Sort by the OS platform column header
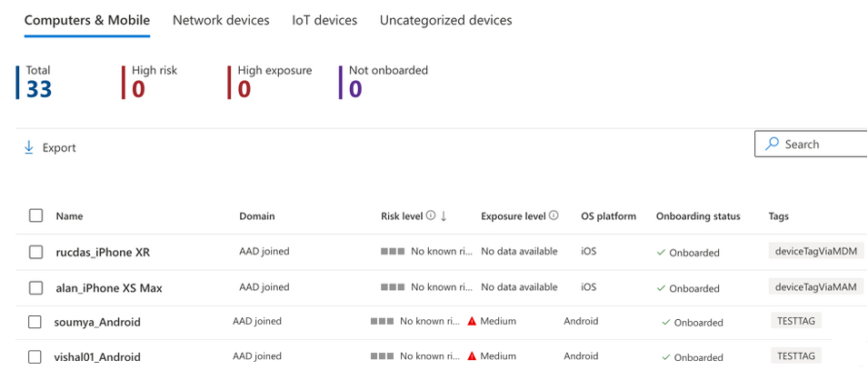The width and height of the screenshot is (868, 370). click(x=608, y=216)
